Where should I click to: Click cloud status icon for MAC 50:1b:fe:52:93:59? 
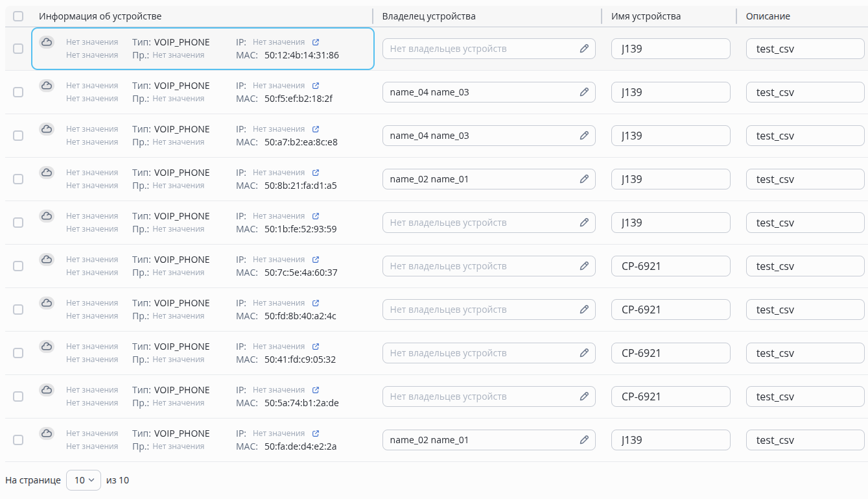tap(47, 216)
